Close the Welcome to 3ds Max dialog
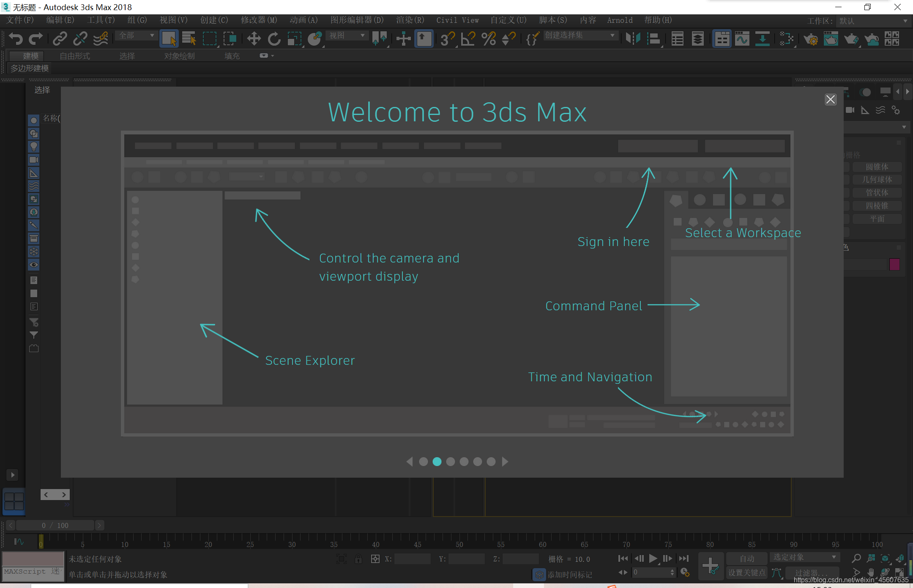 [x=830, y=99]
